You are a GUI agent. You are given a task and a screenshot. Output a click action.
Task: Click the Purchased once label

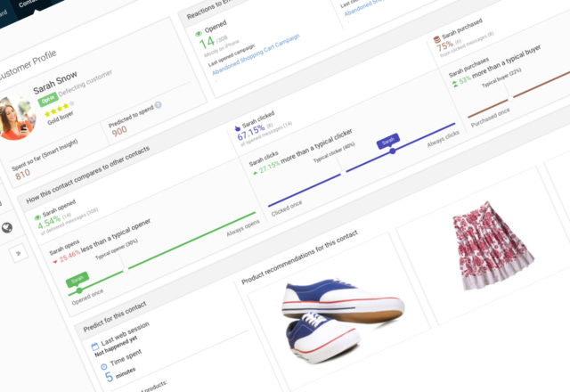490,118
